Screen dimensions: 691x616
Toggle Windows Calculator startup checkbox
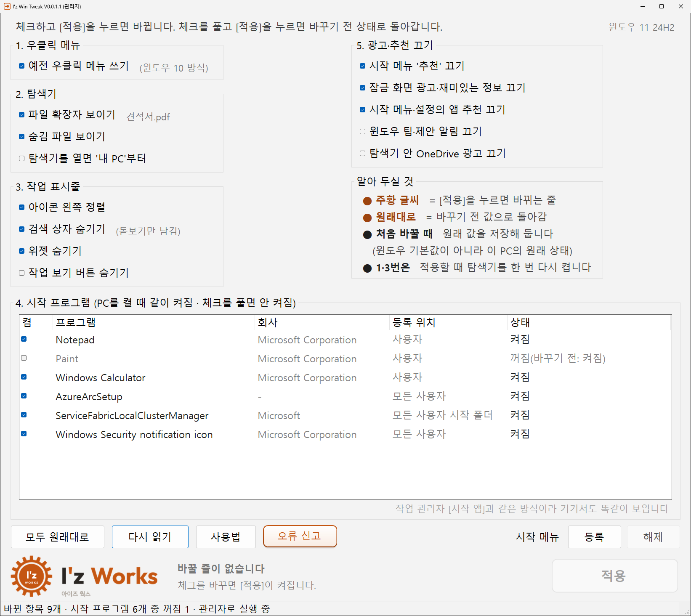click(x=24, y=377)
